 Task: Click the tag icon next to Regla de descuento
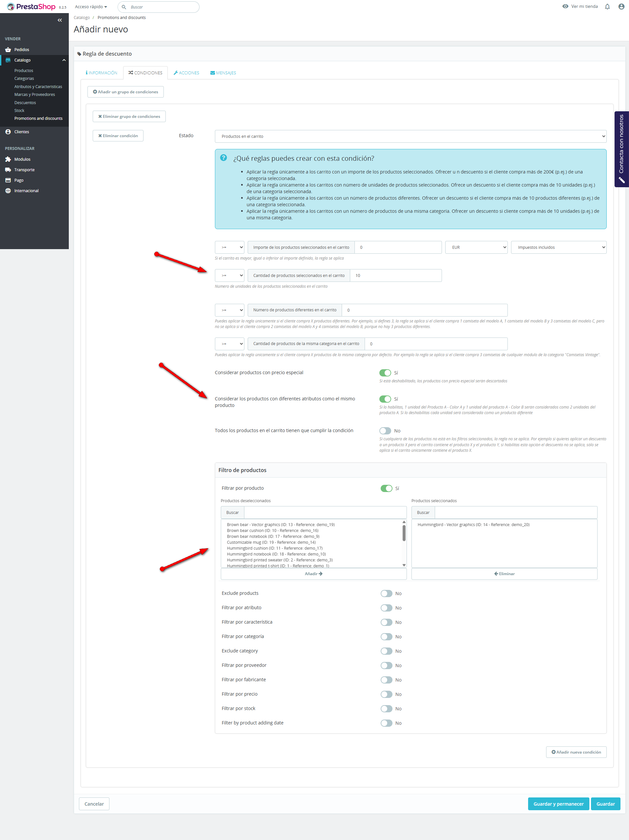coord(79,54)
